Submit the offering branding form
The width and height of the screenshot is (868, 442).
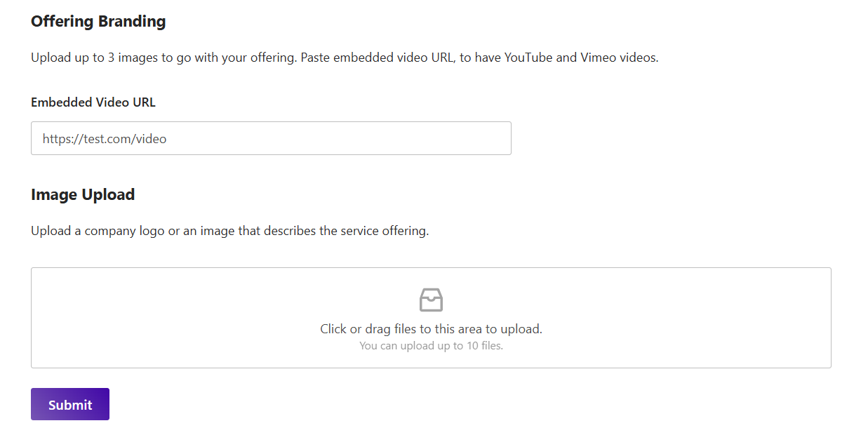(70, 404)
